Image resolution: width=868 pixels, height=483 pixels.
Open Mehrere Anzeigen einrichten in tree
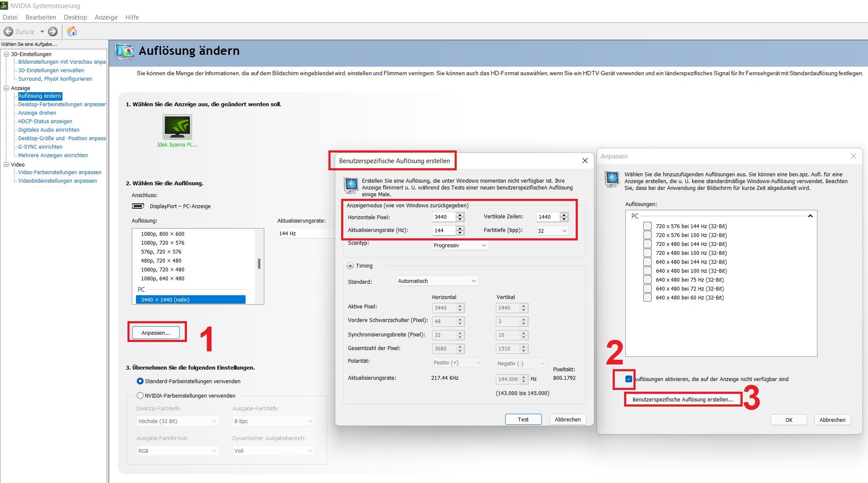click(x=53, y=155)
